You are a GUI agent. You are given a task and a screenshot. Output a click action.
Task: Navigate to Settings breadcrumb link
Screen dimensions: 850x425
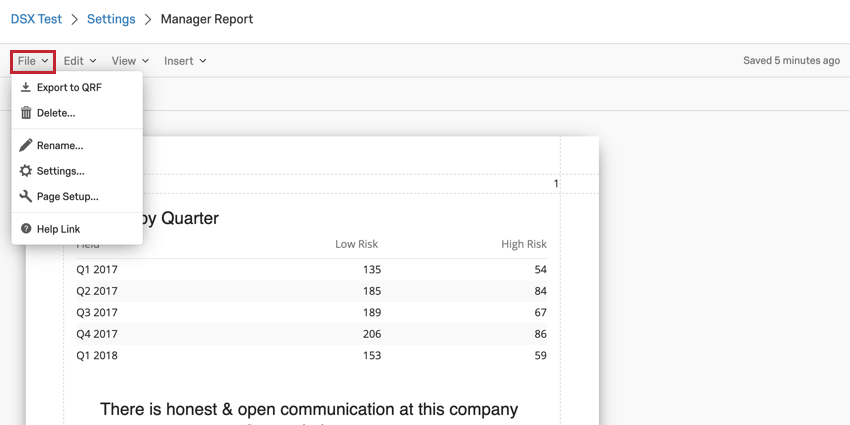click(x=111, y=19)
